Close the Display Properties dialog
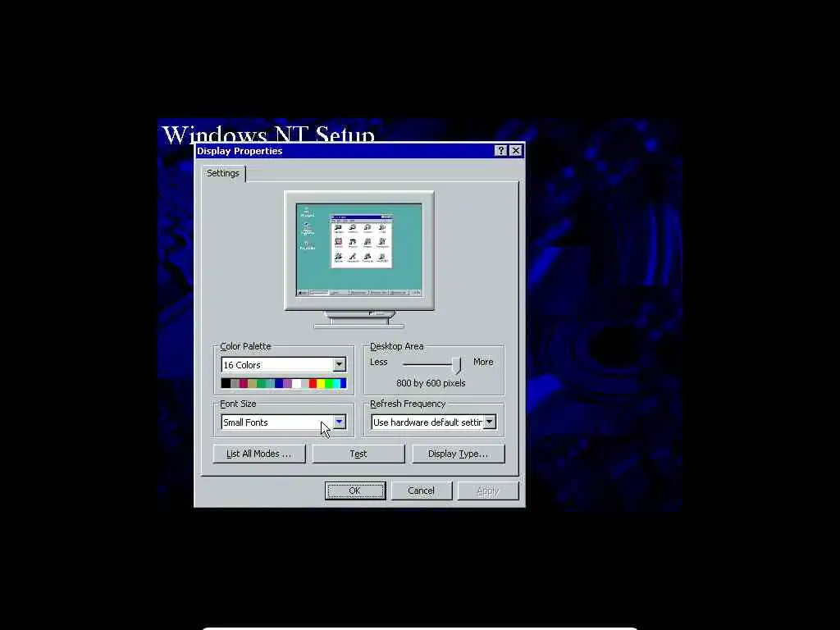This screenshot has height=630, width=840. [515, 151]
